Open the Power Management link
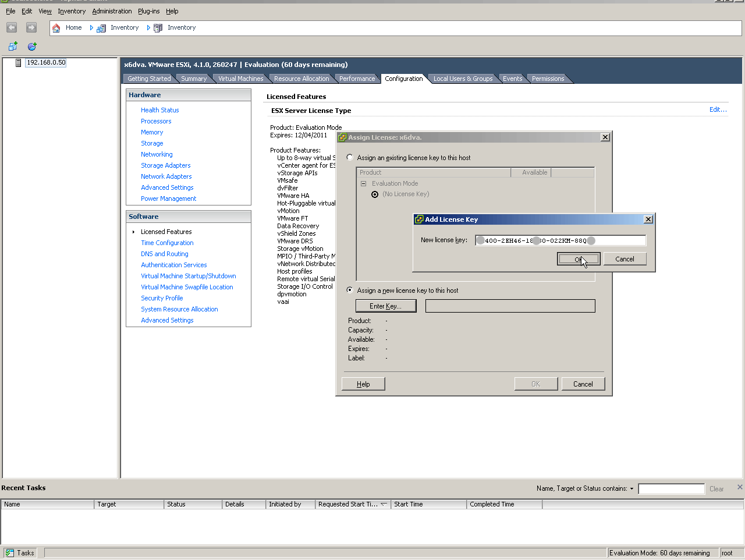745x560 pixels. pyautogui.click(x=169, y=199)
